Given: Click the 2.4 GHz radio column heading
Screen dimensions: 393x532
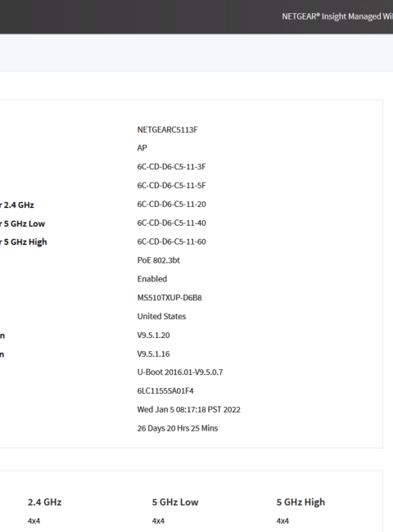Looking at the screenshot, I should pyautogui.click(x=44, y=503).
